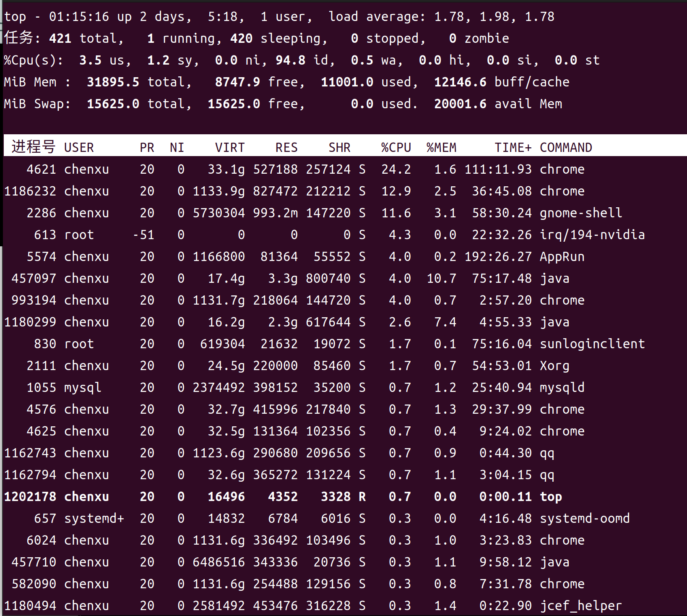Select the '12146.6 buff/cache' value
The height and width of the screenshot is (616, 687).
tap(502, 82)
